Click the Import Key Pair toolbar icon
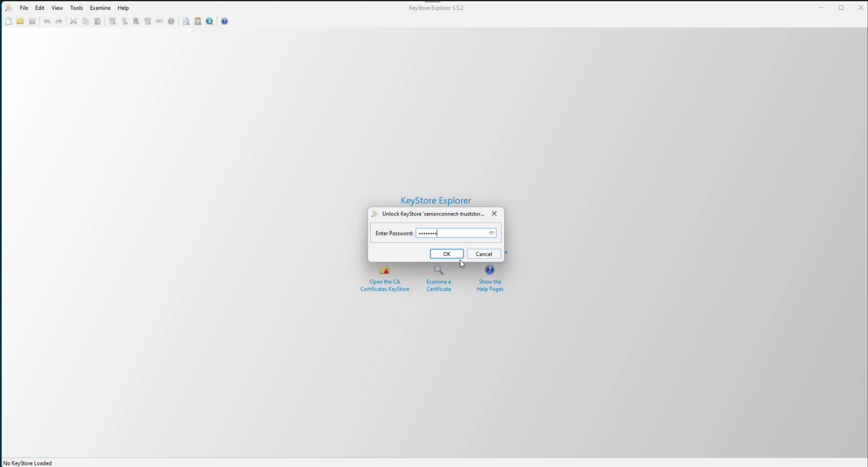 pyautogui.click(x=148, y=21)
